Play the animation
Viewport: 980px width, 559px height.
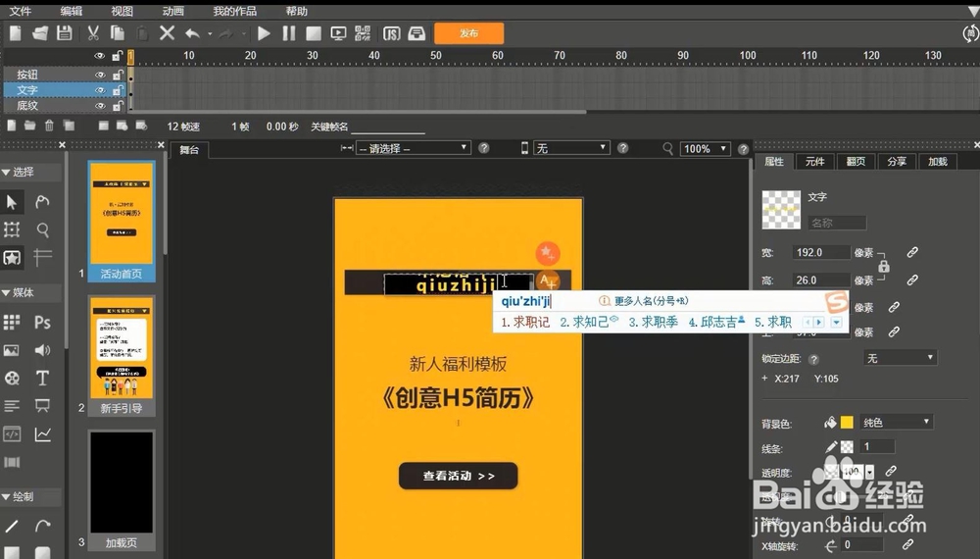[264, 33]
